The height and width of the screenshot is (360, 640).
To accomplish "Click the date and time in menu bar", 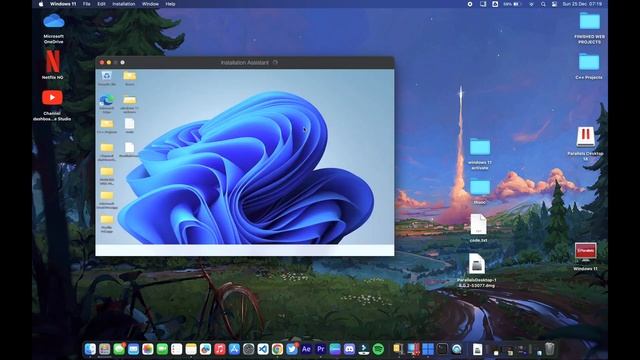I will (582, 4).
